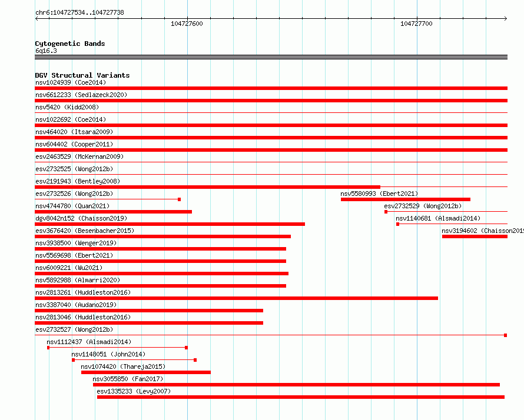The width and height of the screenshot is (524, 420).
Task: Click the nsv3194602 red variant bar
Action: tap(475, 236)
